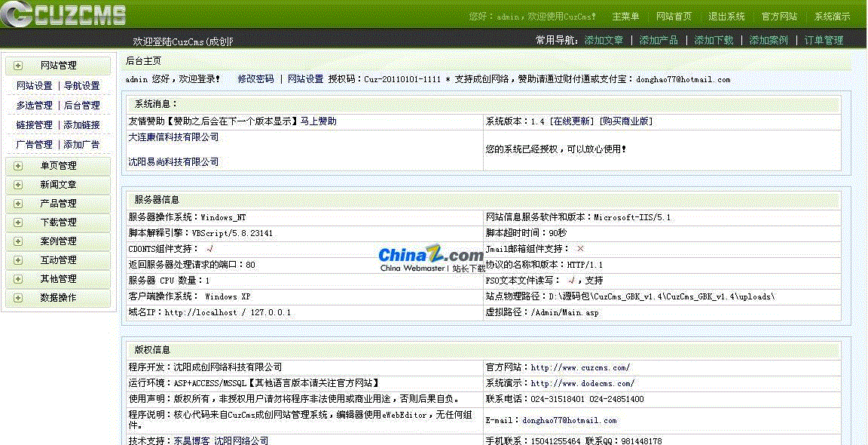868x445 pixels.
Task: Go to 网站首页 in top bar
Action: click(674, 17)
